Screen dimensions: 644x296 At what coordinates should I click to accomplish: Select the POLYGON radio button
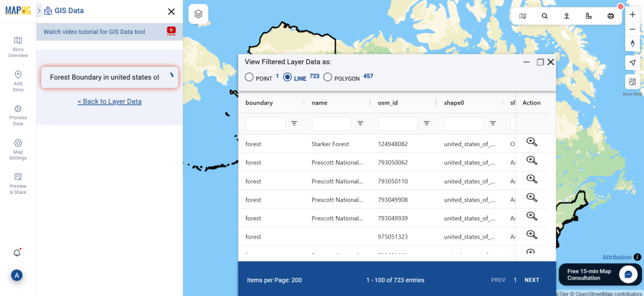pos(327,77)
